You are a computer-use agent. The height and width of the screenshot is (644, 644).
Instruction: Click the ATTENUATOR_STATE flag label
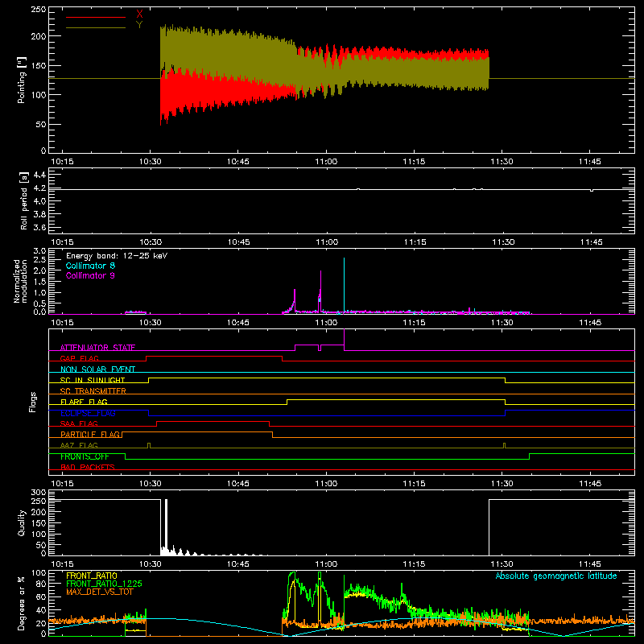(x=97, y=348)
